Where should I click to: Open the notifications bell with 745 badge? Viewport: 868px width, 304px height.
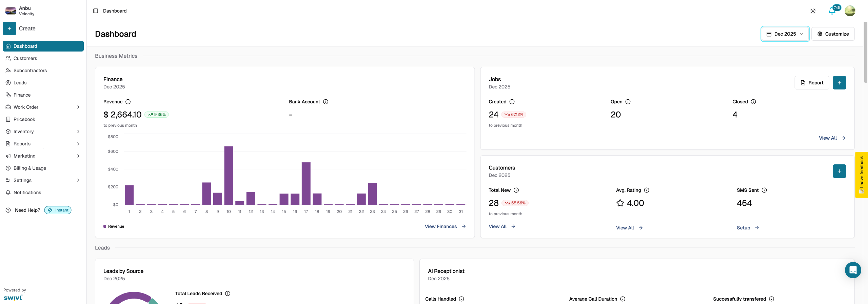click(832, 11)
